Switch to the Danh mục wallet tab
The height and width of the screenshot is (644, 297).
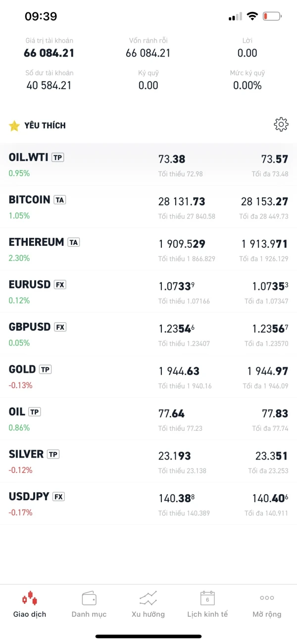(89, 604)
